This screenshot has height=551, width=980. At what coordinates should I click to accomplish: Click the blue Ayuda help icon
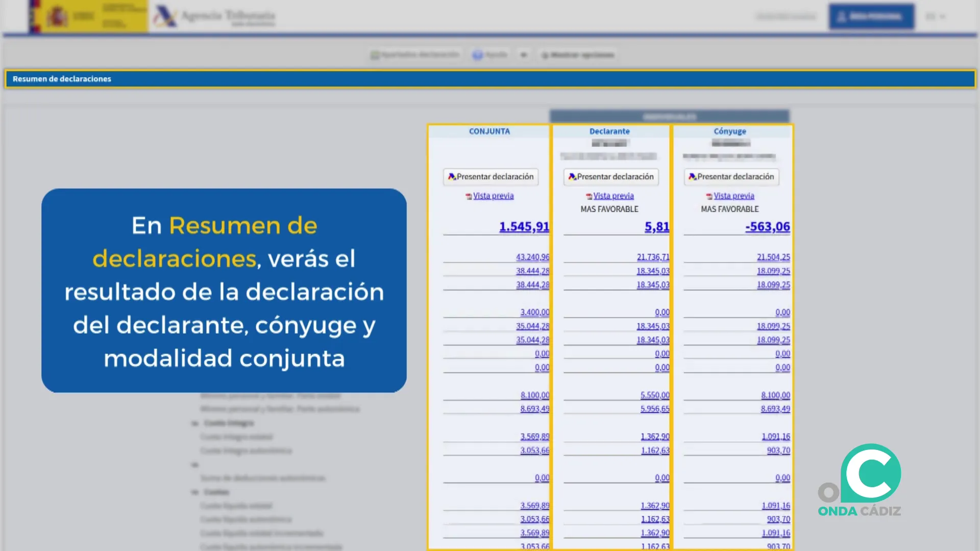[x=478, y=55]
